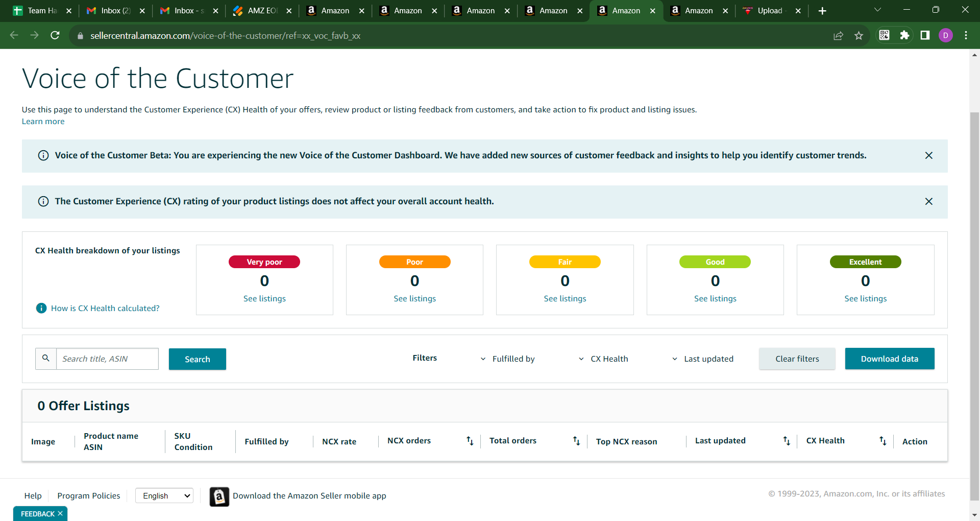Open the Extensions puzzle menu
Screen dimensions: 980x521
(904, 35)
